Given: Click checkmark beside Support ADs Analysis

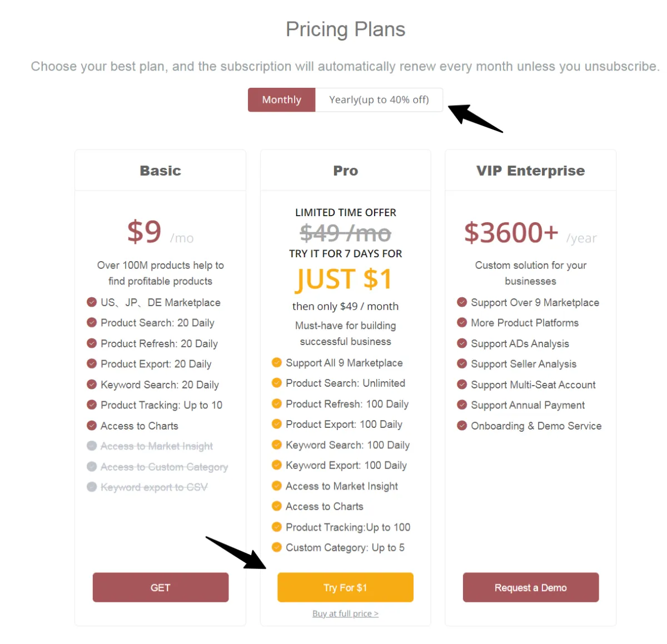Looking at the screenshot, I should pos(461,343).
